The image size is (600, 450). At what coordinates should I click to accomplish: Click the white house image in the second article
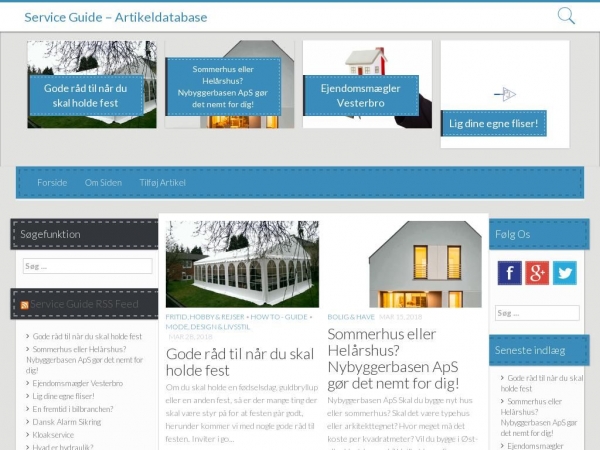(404, 264)
